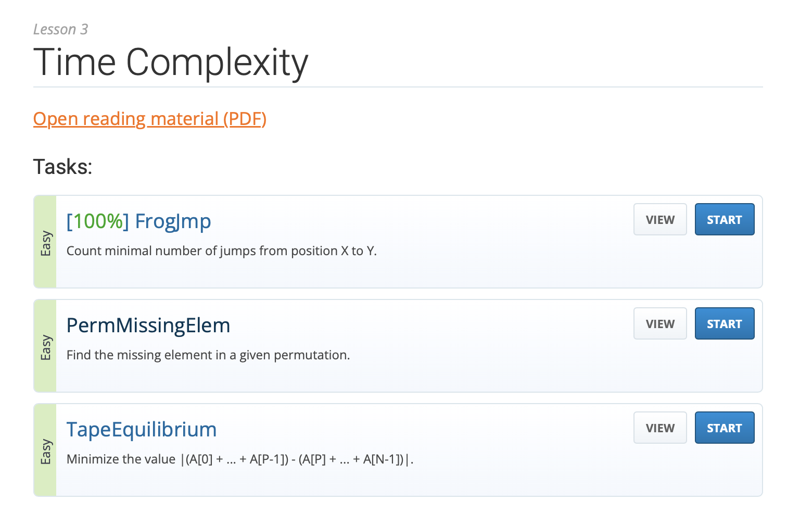Viewport: 812px width, 526px height.
Task: Open the FrogJmp task title
Action: [x=173, y=221]
